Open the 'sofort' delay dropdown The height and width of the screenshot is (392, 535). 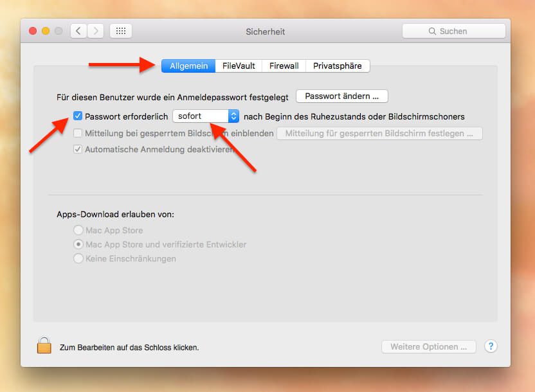point(206,116)
